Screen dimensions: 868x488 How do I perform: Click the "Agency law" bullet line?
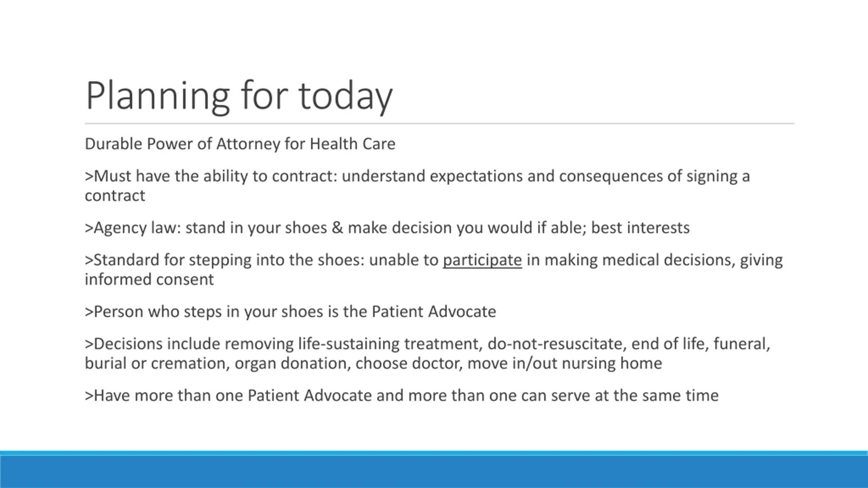point(387,228)
